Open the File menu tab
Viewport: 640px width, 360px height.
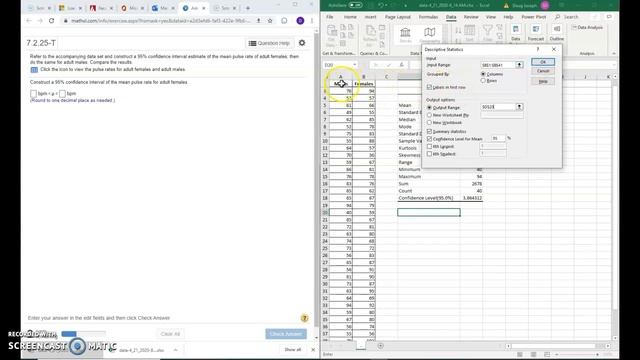329,17
